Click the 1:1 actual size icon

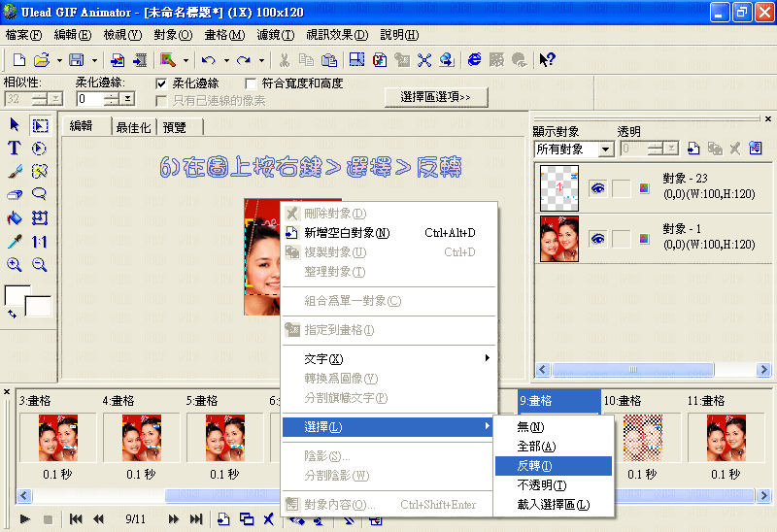click(x=39, y=242)
